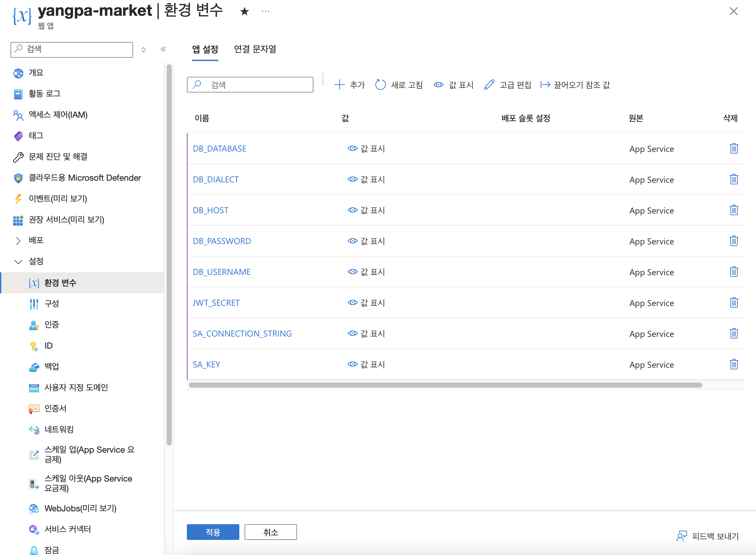Click pull reference values (끌어오기 참조 값)
756x555 pixels.
pyautogui.click(x=575, y=85)
